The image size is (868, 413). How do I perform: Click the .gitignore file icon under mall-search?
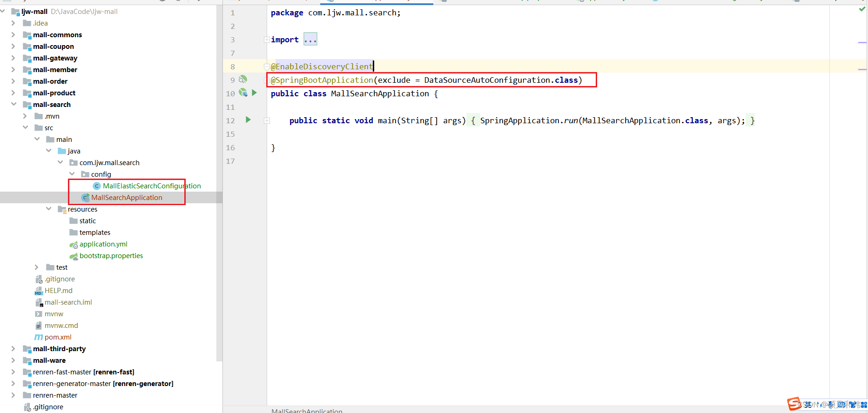[x=39, y=279]
